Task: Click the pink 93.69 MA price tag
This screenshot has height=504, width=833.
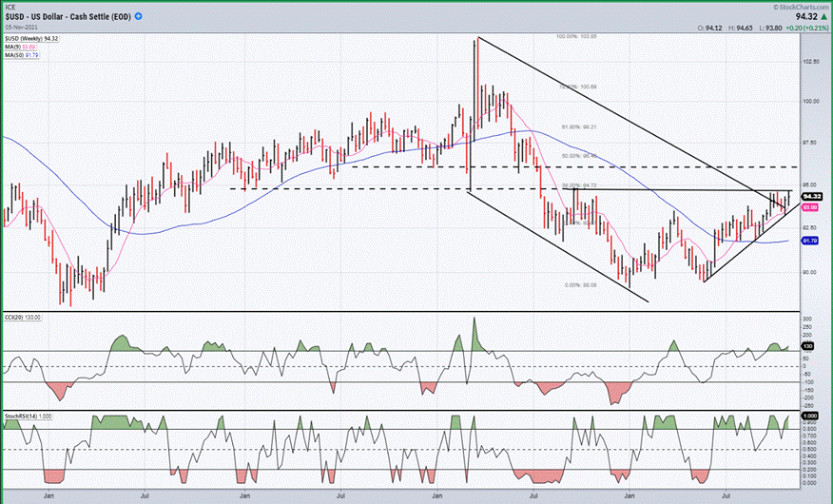Action: (810, 206)
